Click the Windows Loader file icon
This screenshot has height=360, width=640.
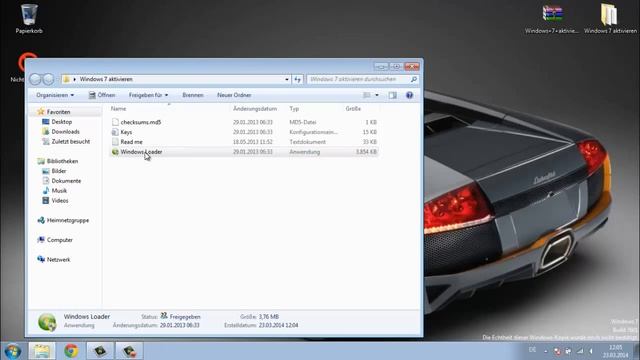coord(115,151)
